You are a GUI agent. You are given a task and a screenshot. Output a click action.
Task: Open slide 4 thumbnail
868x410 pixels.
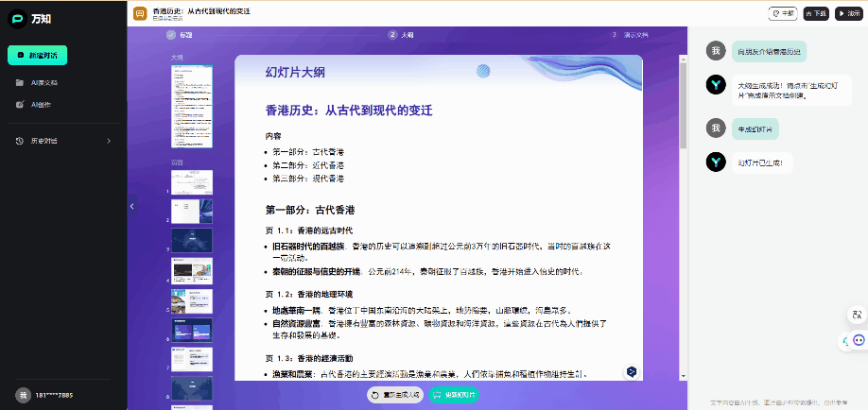[192, 270]
